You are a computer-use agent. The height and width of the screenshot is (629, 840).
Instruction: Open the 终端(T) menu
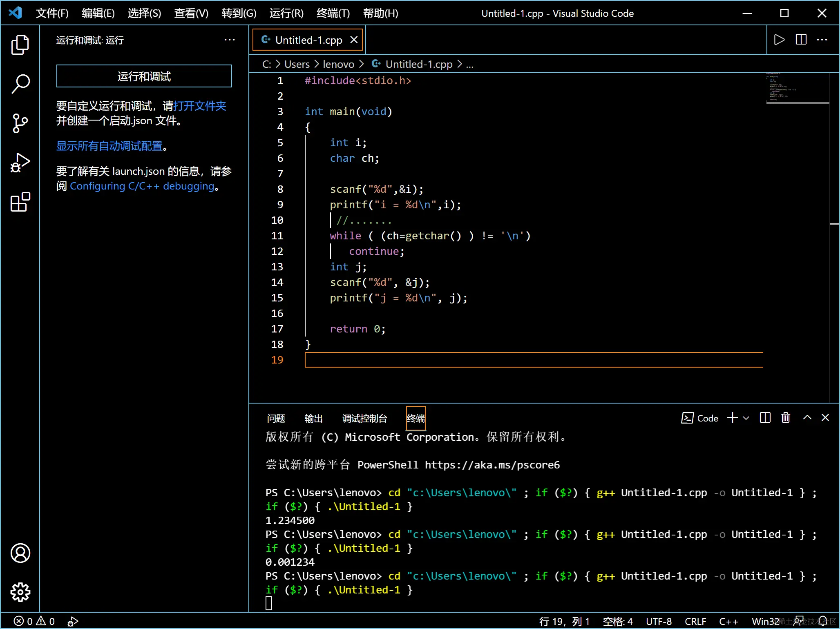click(x=333, y=13)
